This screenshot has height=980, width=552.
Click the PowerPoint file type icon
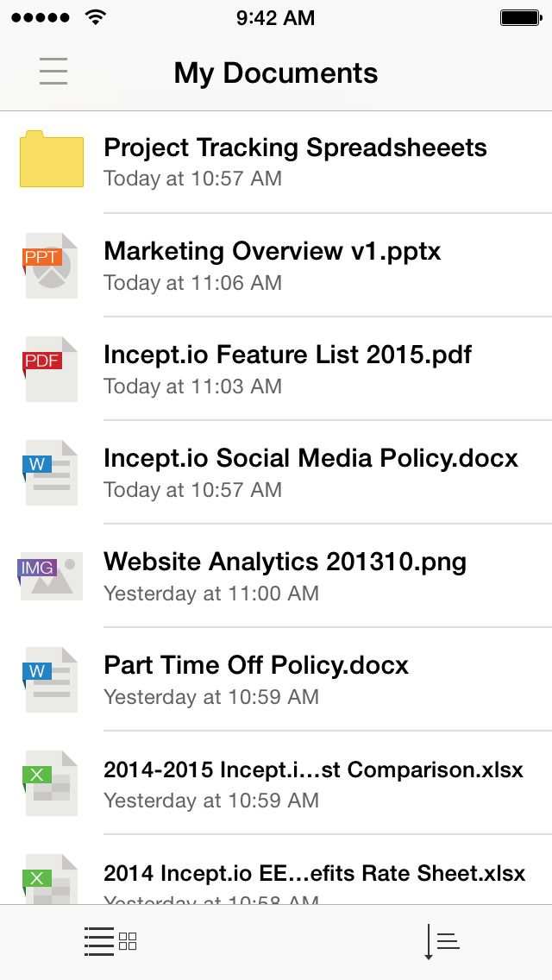click(49, 265)
